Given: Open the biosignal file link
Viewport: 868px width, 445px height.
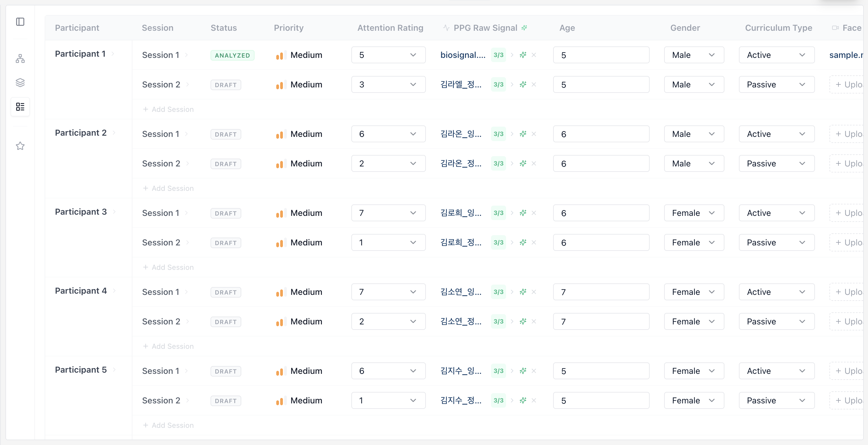Looking at the screenshot, I should (463, 55).
